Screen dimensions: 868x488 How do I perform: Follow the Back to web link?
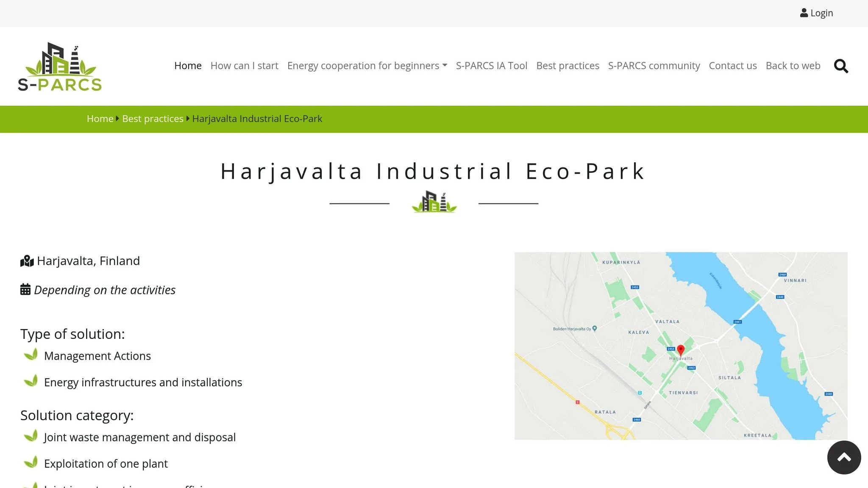coord(793,66)
